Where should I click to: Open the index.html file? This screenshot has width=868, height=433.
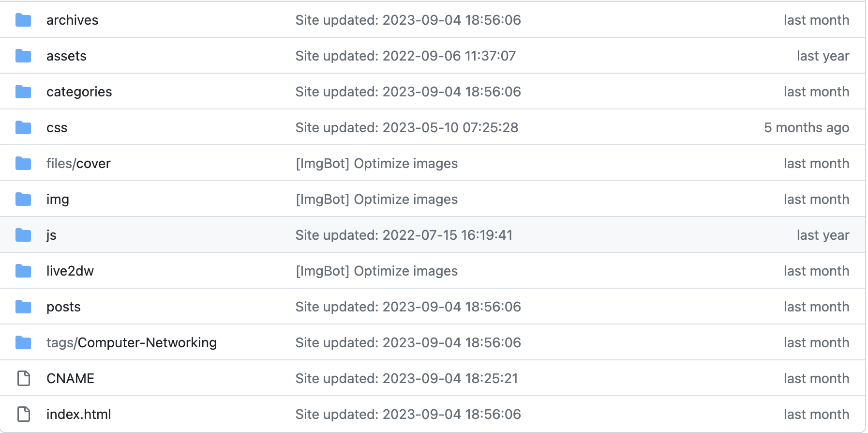pos(79,414)
